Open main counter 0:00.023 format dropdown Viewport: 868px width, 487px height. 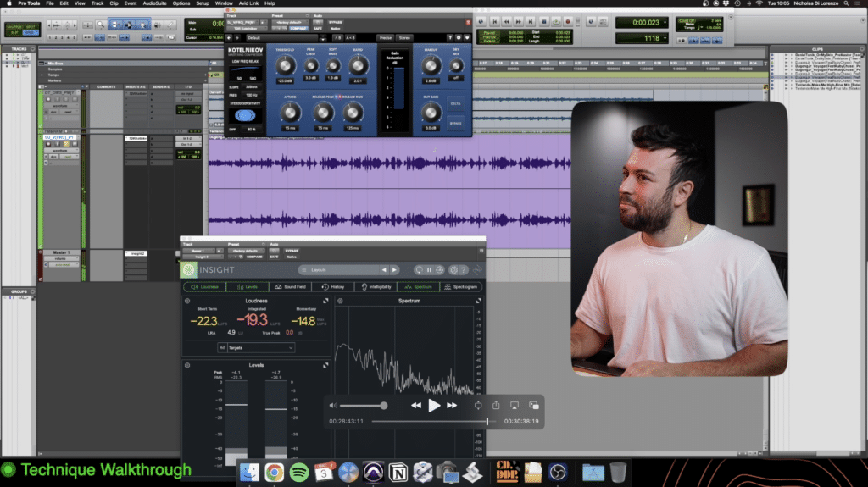tap(665, 23)
